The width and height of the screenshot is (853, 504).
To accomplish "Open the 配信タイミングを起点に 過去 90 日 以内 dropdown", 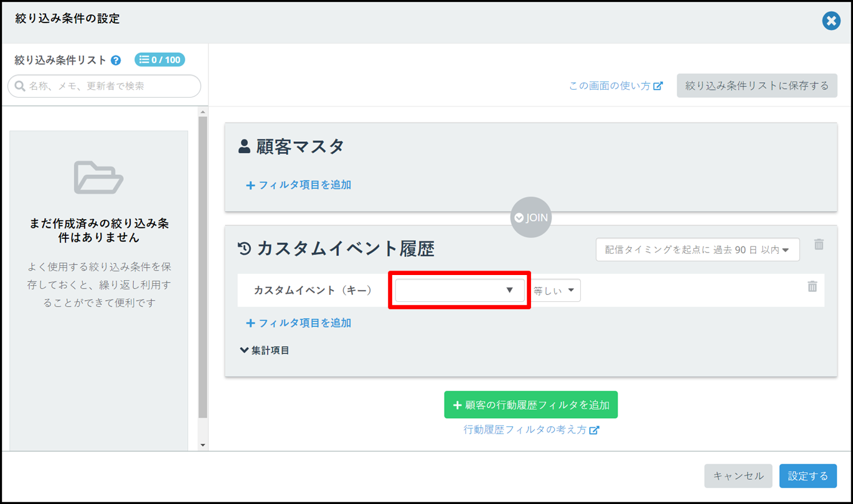I will [697, 250].
